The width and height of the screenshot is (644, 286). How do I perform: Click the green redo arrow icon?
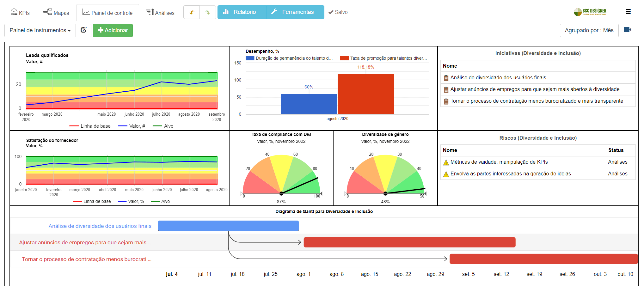point(208,12)
